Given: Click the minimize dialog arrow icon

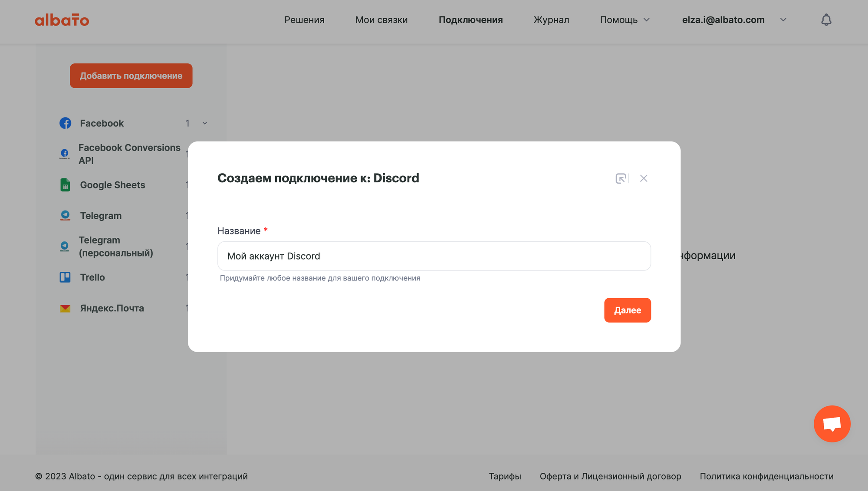Looking at the screenshot, I should click(621, 178).
